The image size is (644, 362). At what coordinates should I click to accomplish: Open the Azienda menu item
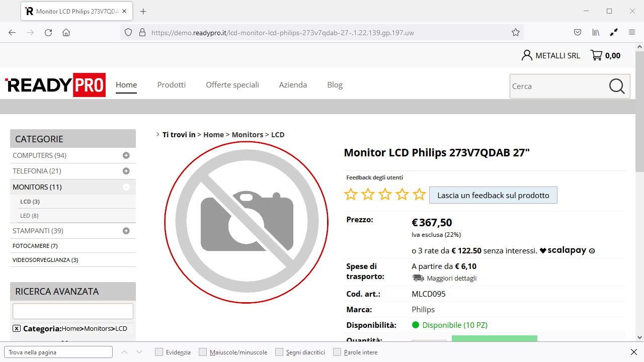point(293,84)
